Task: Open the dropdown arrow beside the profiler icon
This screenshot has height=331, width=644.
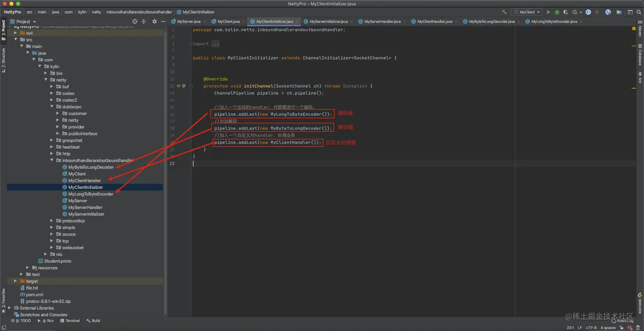Action: (x=581, y=12)
